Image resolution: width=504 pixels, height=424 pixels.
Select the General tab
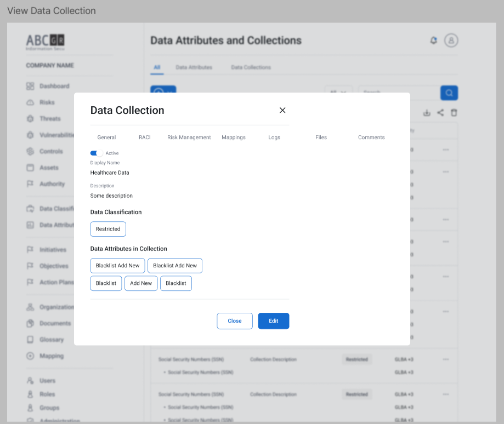coord(106,137)
